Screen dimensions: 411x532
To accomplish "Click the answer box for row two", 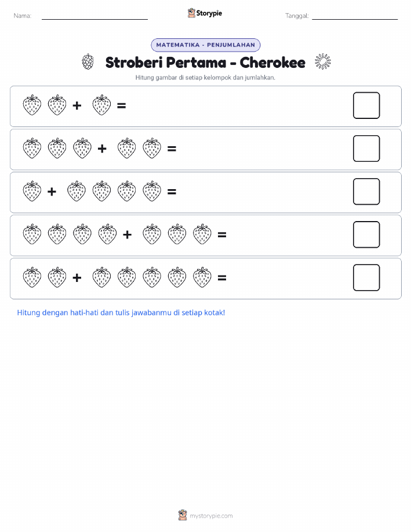I will tap(366, 149).
